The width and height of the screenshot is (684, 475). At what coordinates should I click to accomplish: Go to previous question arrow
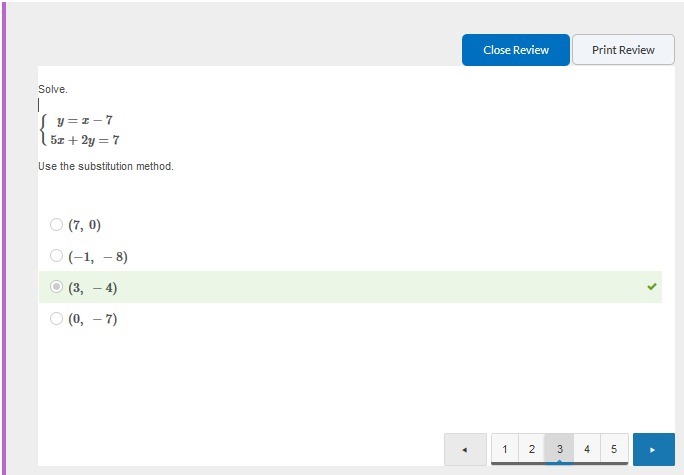pyautogui.click(x=464, y=449)
